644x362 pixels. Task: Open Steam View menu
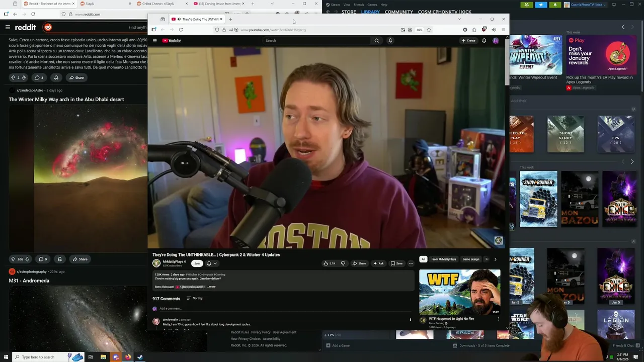point(347,5)
